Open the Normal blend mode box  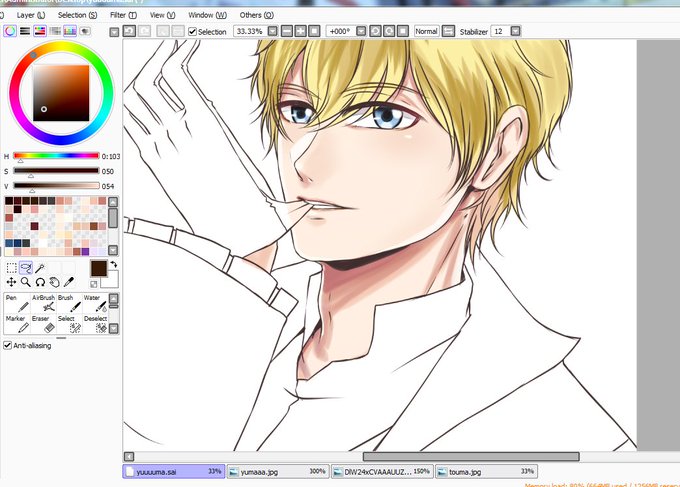(426, 31)
